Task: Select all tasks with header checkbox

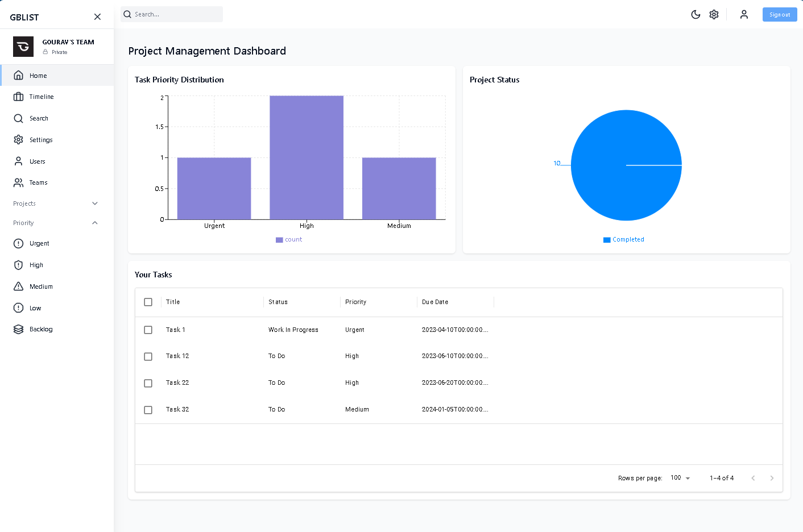Action: [148, 302]
